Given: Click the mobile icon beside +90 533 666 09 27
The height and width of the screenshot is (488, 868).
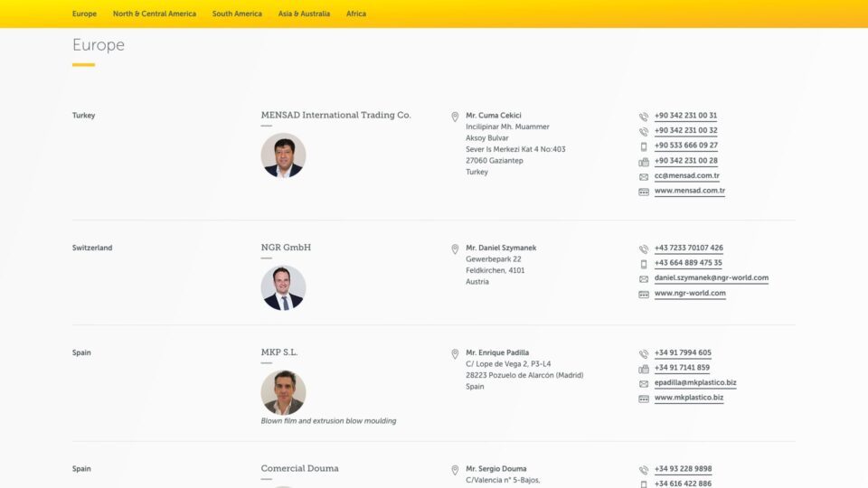Looking at the screenshot, I should [x=644, y=146].
